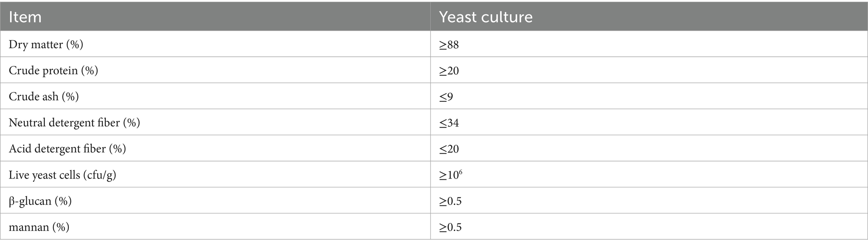
Task: Click the ≥10⁶ value cell
Action: point(451,174)
